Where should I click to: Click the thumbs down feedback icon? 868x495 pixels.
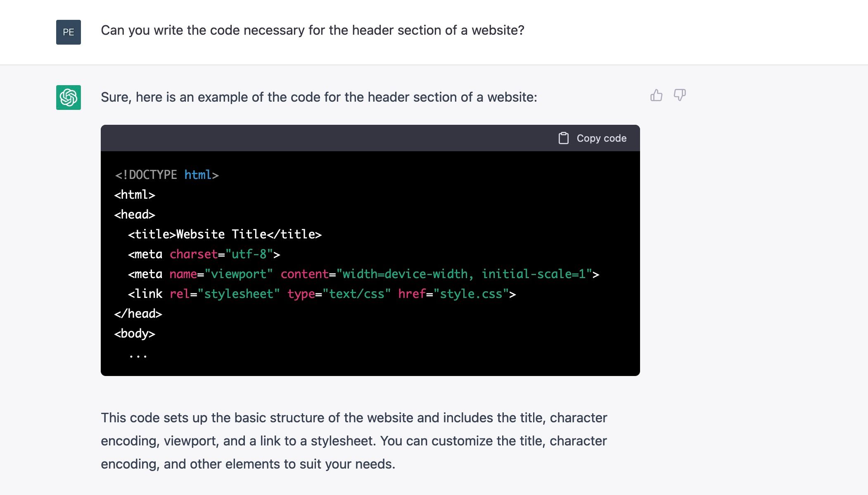679,95
